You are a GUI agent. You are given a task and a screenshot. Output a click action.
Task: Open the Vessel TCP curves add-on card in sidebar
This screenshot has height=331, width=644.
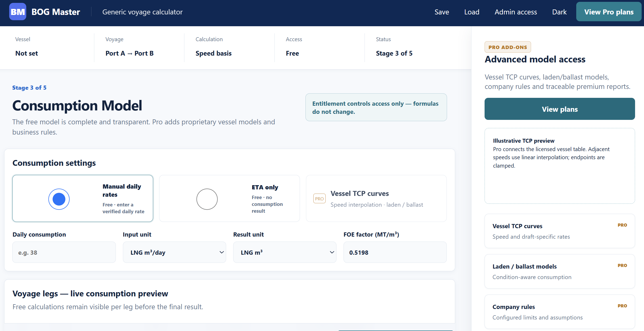click(560, 231)
